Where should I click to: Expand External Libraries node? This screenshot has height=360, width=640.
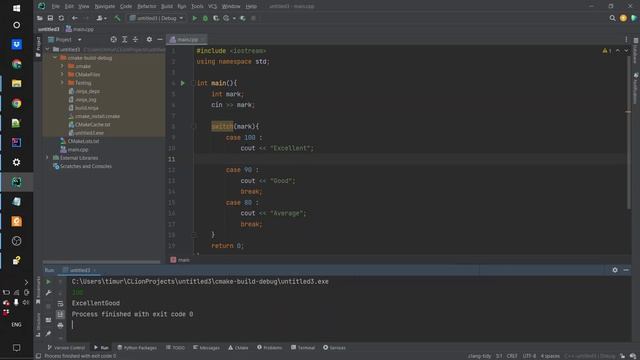47,158
